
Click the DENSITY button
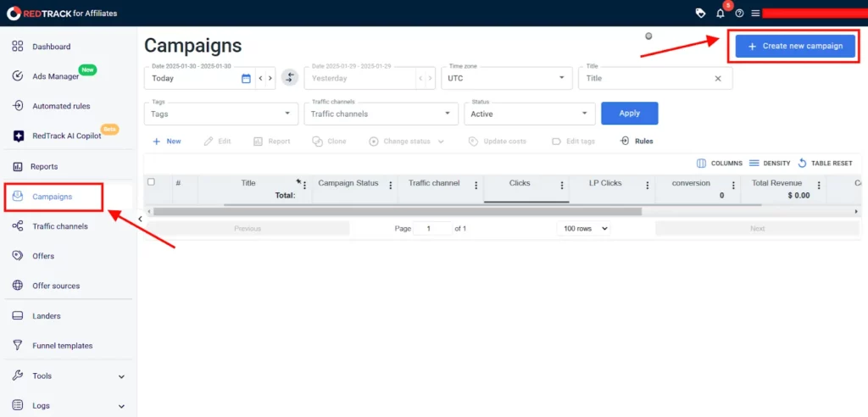coord(770,164)
